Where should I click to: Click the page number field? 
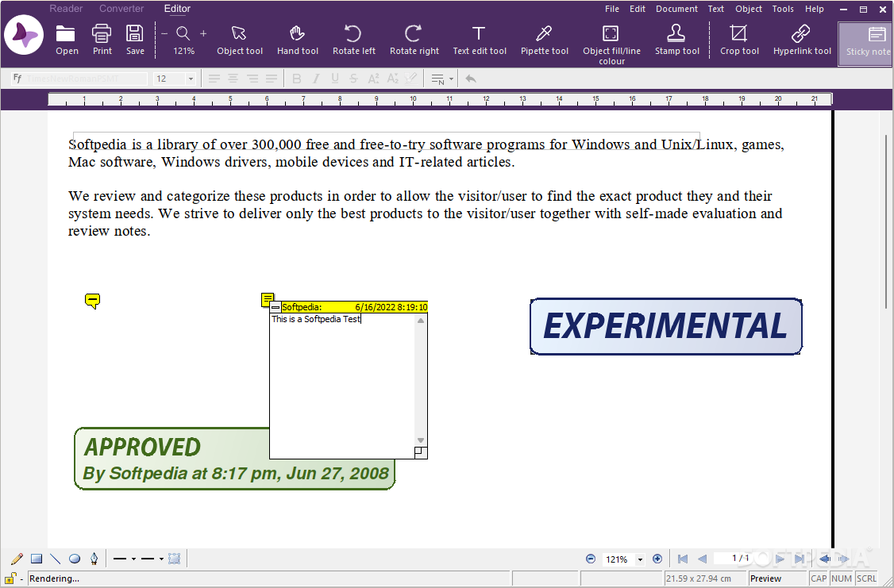[x=741, y=559]
